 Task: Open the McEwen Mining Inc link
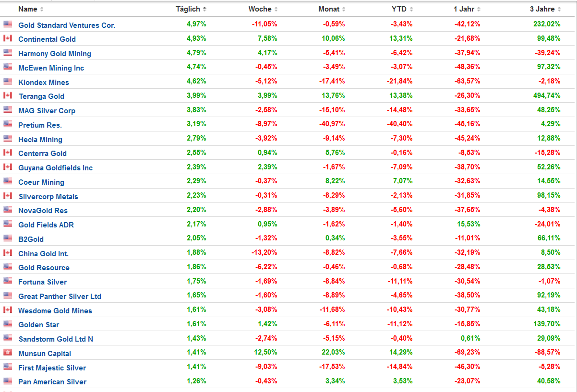(x=51, y=68)
